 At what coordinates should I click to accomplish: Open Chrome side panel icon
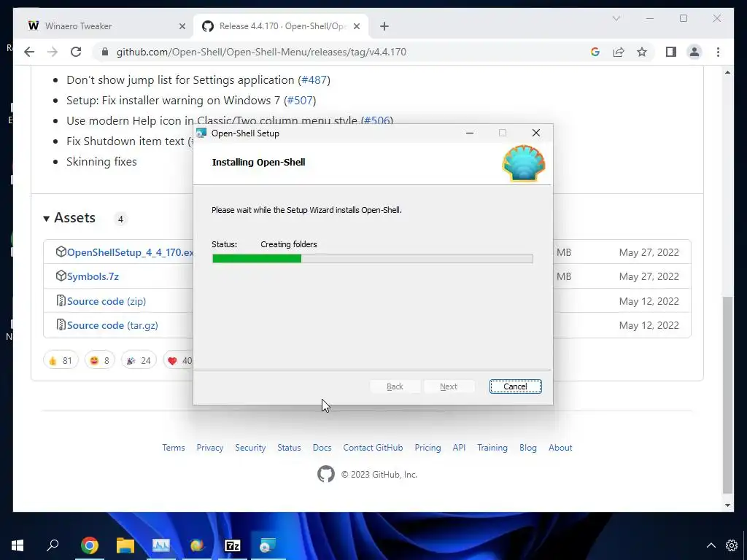pyautogui.click(x=671, y=52)
